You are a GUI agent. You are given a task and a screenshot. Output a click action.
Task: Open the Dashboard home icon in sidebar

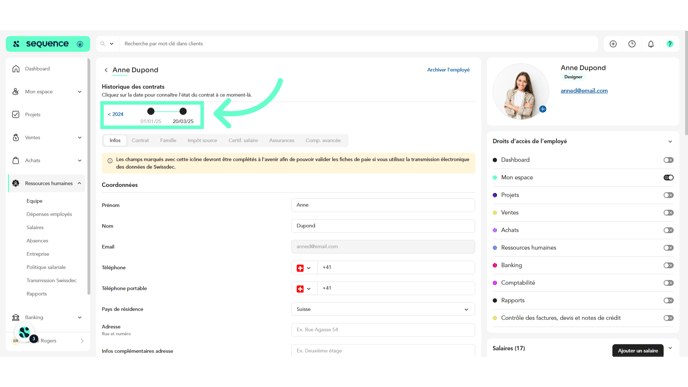16,68
